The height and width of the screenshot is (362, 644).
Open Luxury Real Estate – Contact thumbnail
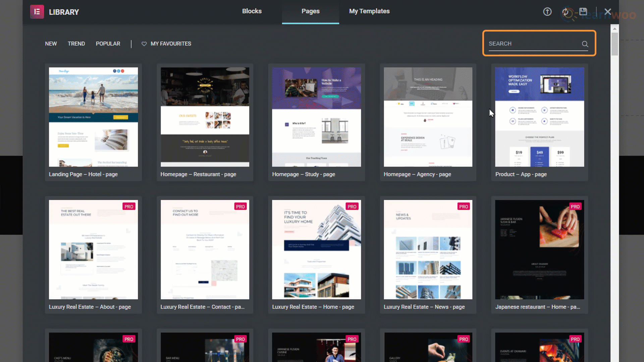coord(205,250)
